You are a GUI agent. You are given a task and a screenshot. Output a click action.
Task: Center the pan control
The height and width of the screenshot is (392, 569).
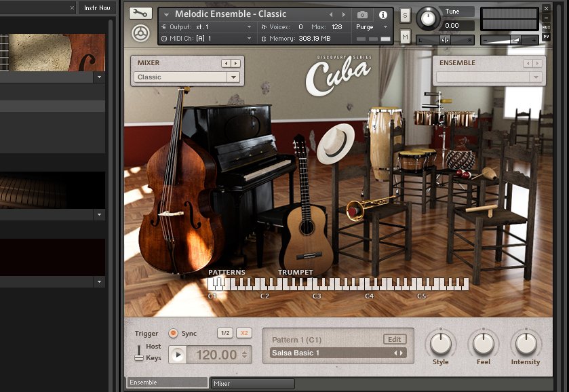point(445,40)
